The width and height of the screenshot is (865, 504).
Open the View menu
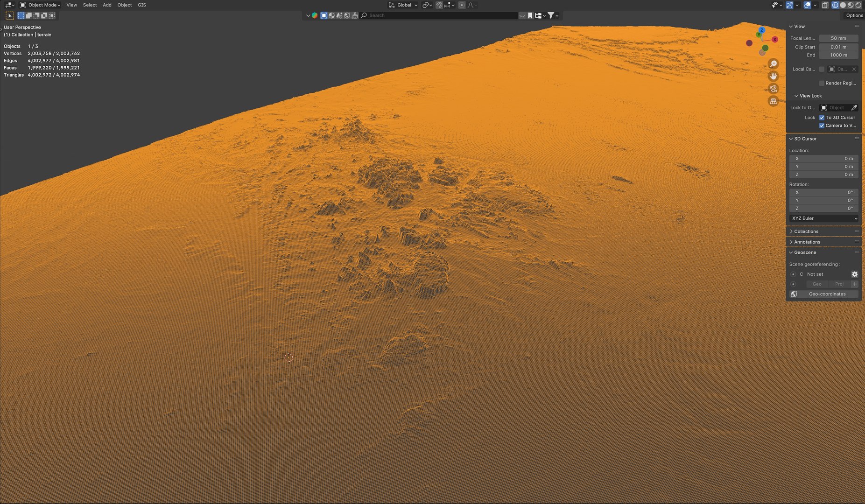[71, 5]
